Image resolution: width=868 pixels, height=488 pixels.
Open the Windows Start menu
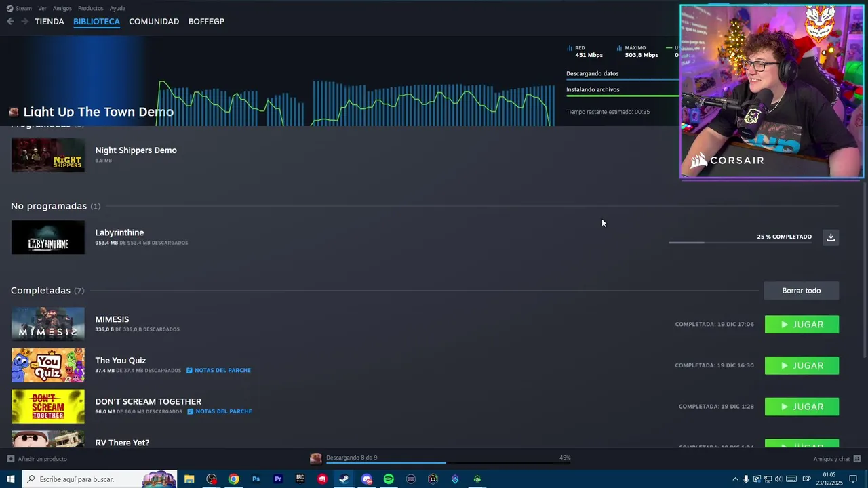pos(10,479)
